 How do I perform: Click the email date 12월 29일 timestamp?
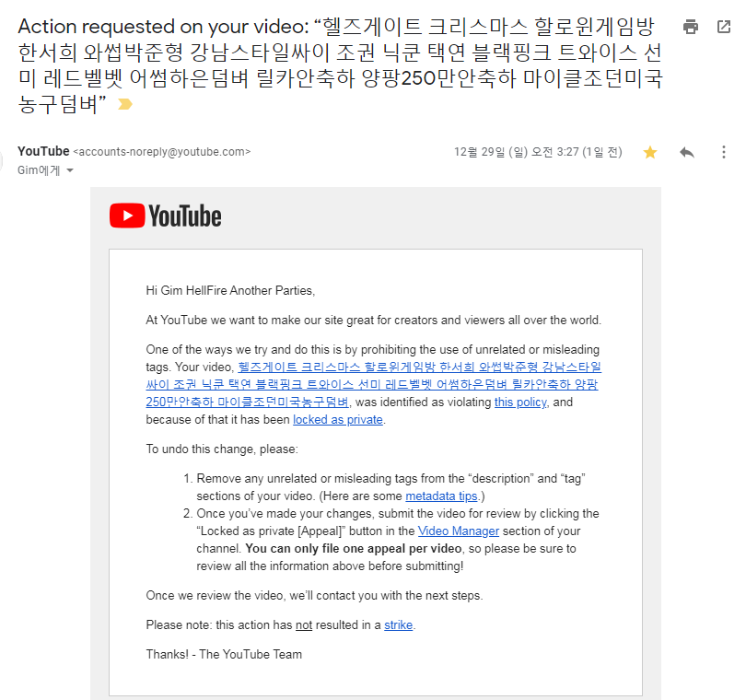(x=538, y=152)
